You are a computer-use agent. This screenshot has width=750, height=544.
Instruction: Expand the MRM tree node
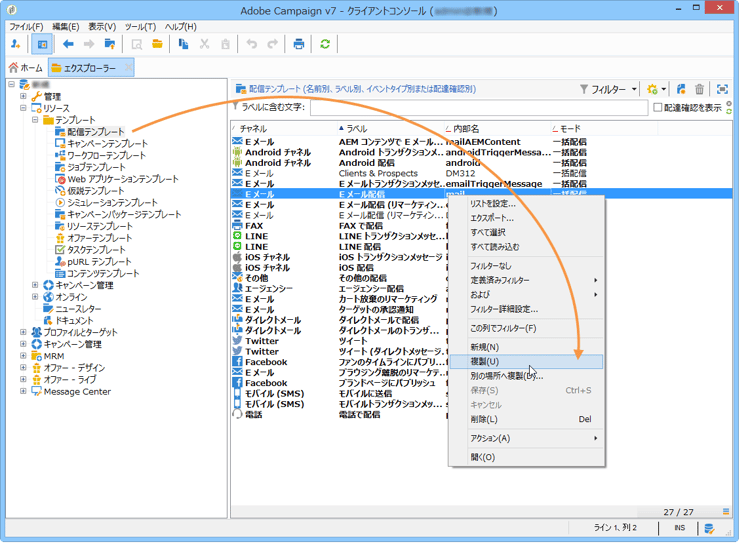click(x=23, y=355)
